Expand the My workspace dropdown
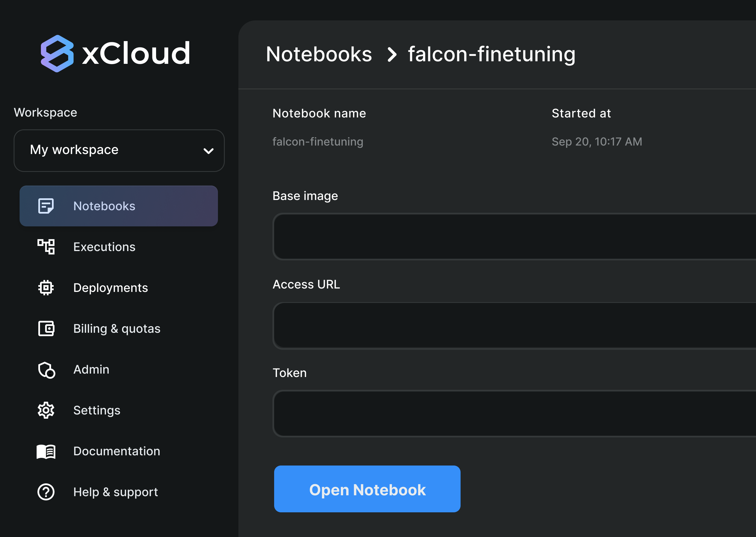Viewport: 756px width, 537px height. coord(119,150)
